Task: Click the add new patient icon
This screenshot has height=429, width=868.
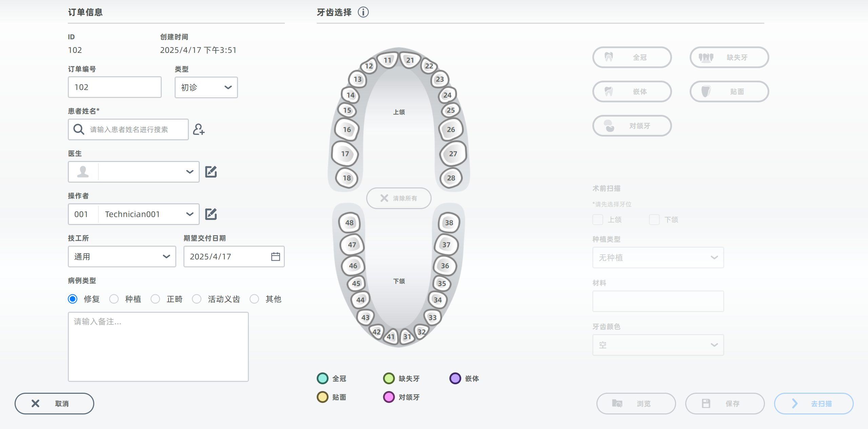Action: 199,129
